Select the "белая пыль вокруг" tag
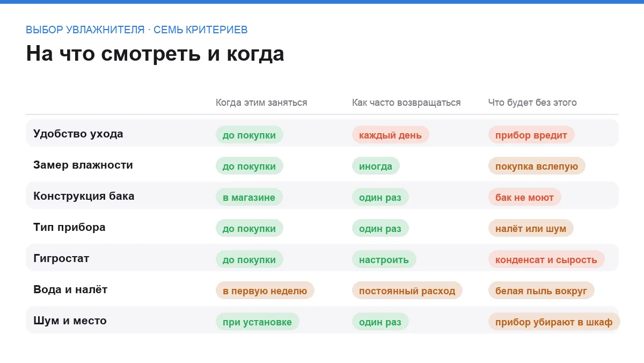The height and width of the screenshot is (363, 644). point(541,291)
